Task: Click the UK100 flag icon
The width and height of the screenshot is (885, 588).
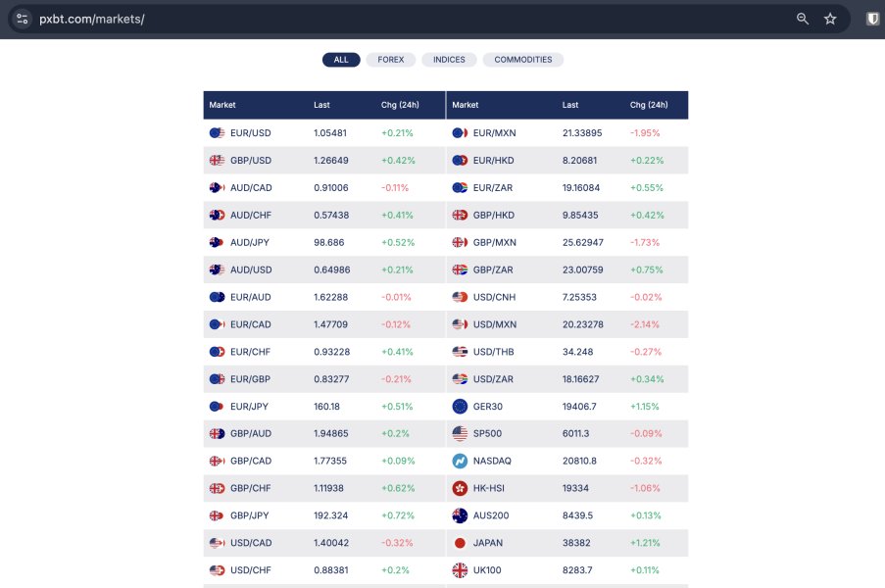Action: [460, 569]
